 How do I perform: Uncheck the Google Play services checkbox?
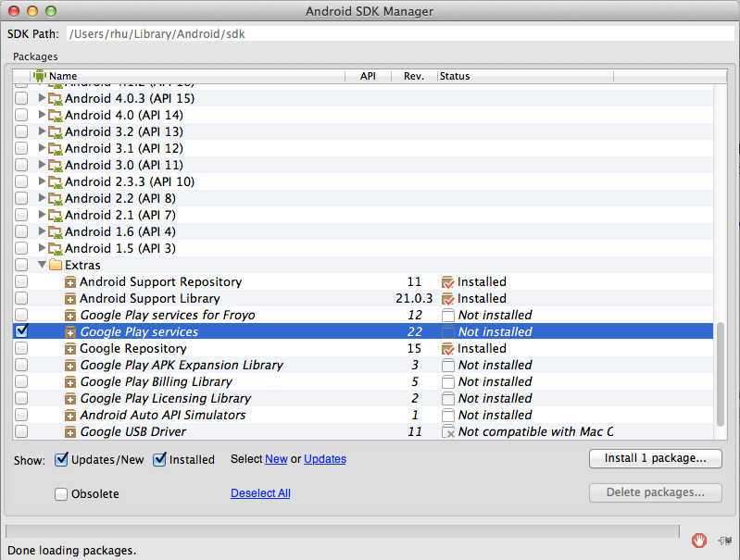coord(21,330)
